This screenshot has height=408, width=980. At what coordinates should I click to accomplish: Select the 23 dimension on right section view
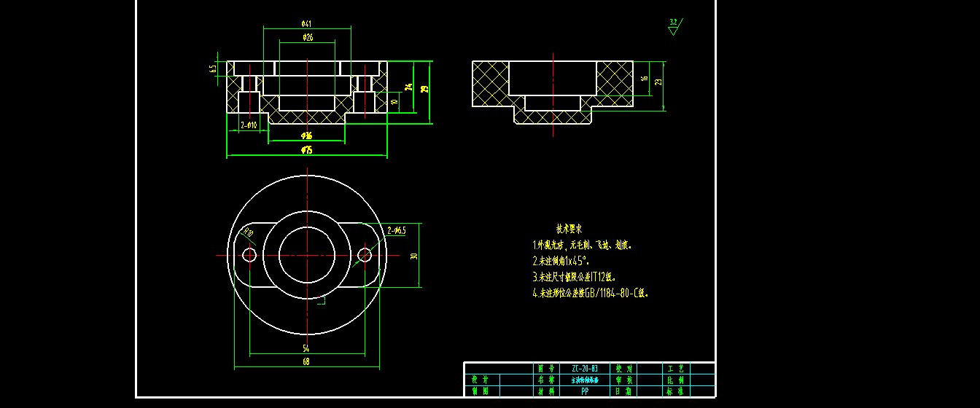coord(659,83)
